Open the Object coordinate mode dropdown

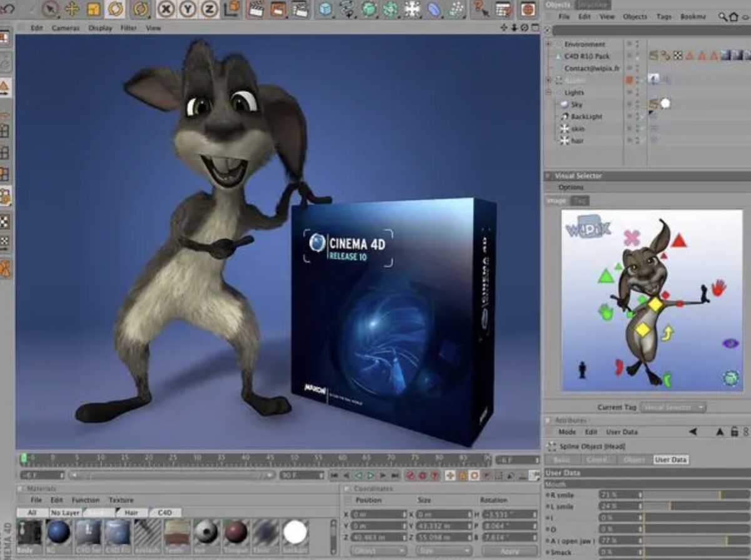(x=379, y=551)
